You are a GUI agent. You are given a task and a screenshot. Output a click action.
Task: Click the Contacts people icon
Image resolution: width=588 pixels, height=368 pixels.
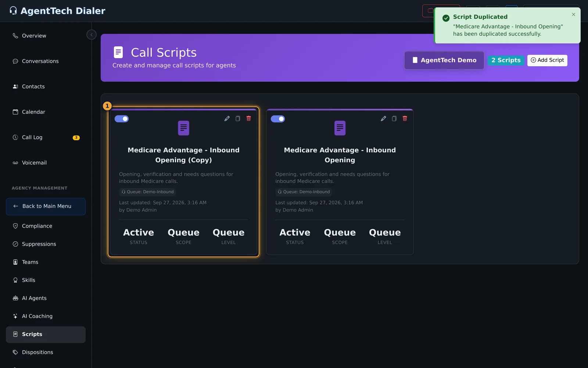pos(15,86)
